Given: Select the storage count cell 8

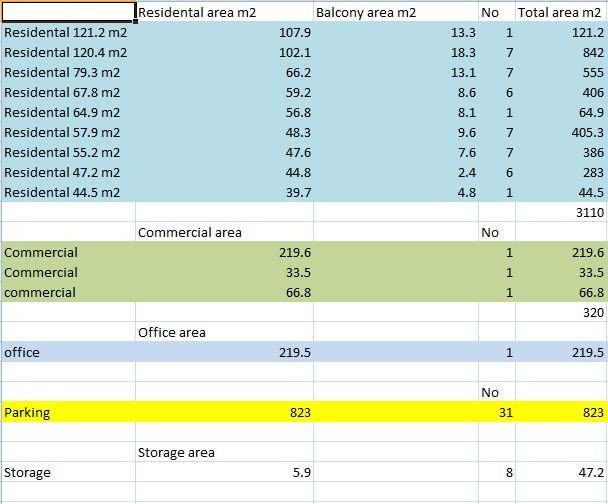Looking at the screenshot, I should tap(497, 473).
